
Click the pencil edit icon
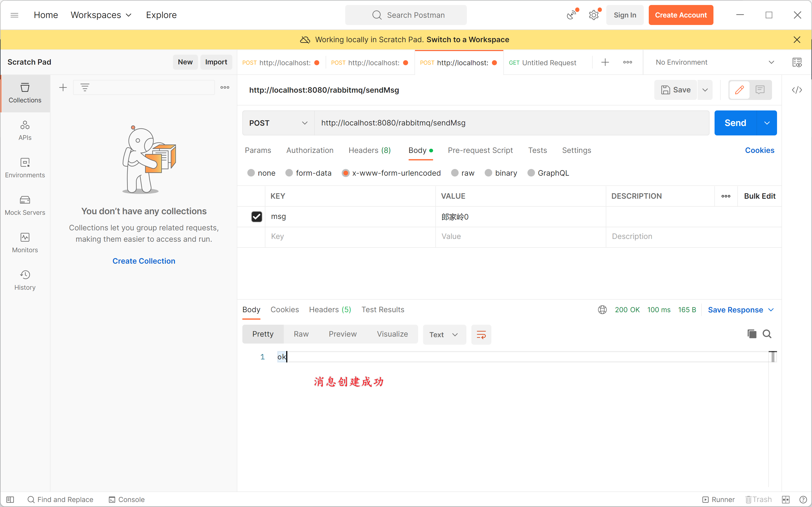coord(739,90)
